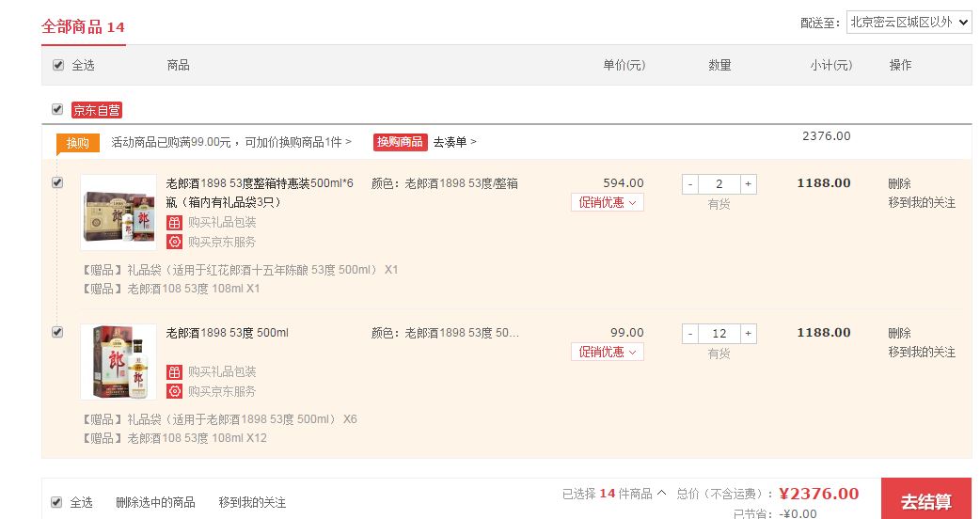Viewport: 980px width, 519px height.
Task: Click quantity field showing 12
Action: click(x=719, y=334)
